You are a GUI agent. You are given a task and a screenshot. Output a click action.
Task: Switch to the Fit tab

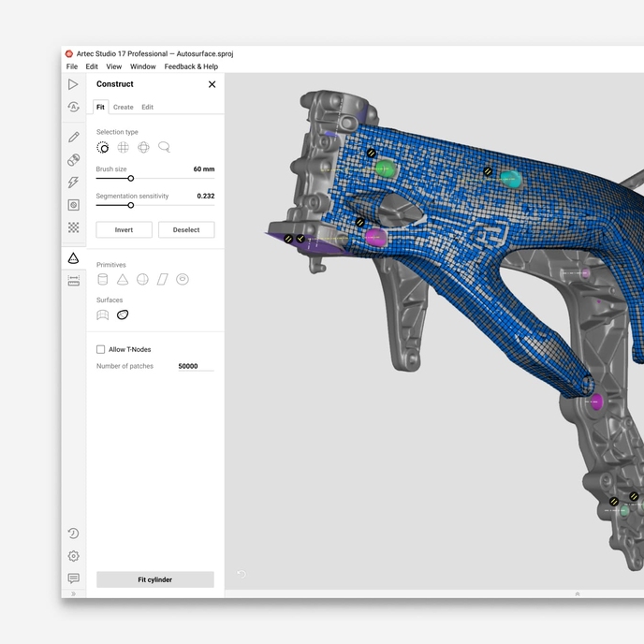click(101, 108)
